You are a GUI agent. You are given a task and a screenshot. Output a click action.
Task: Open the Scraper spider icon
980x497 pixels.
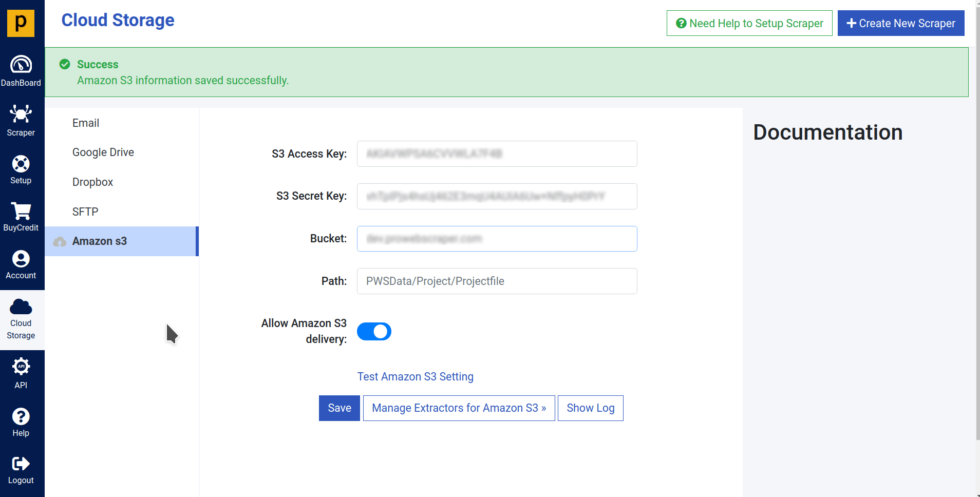(21, 114)
